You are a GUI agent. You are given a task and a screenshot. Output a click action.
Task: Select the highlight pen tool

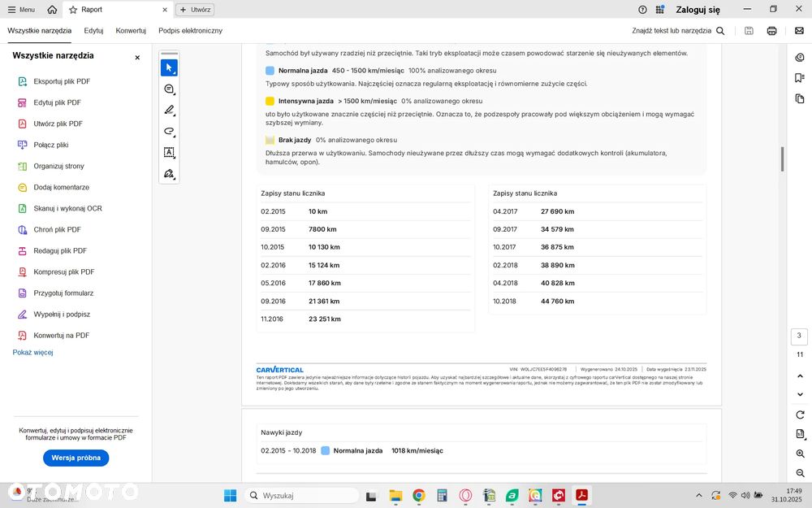click(169, 110)
